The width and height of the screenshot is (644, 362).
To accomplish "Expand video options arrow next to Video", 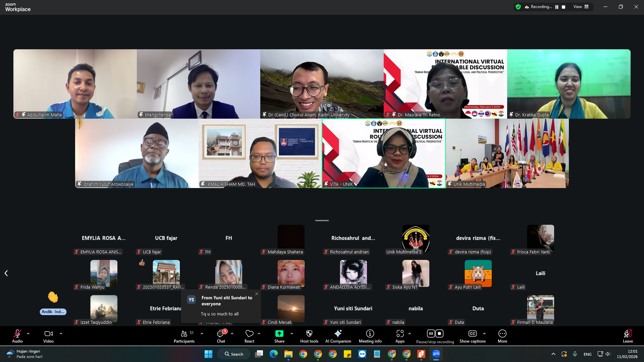I will click(x=61, y=334).
